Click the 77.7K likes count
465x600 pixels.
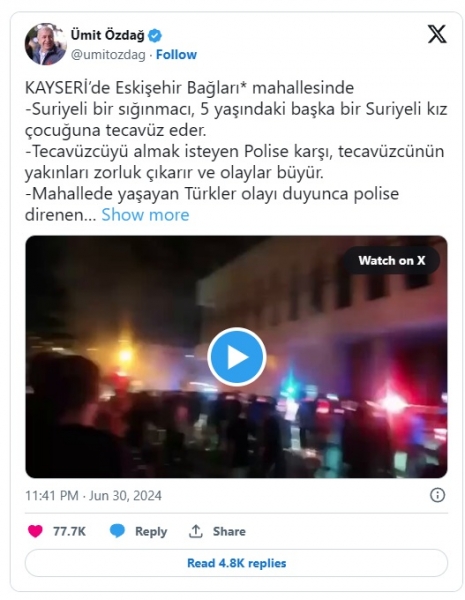coord(69,531)
